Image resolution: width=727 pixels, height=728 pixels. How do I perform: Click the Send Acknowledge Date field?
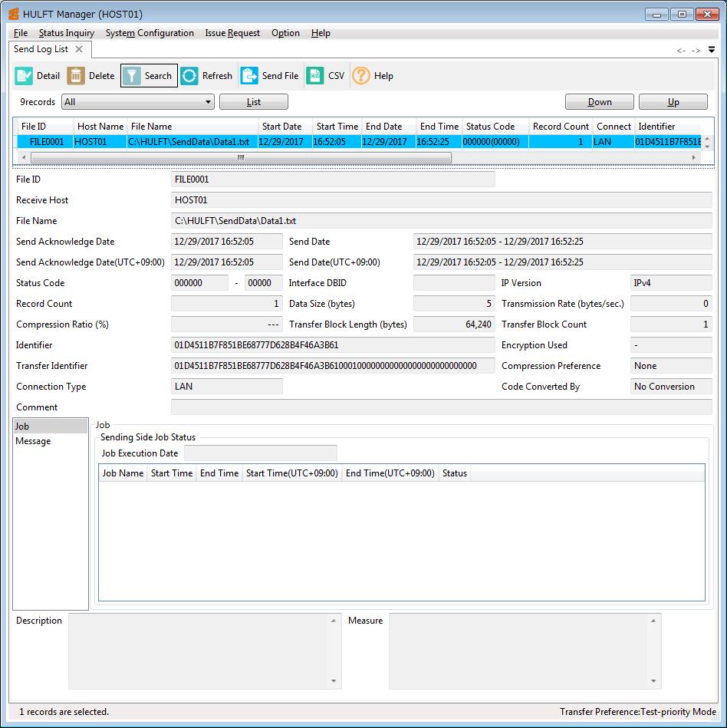pos(226,242)
